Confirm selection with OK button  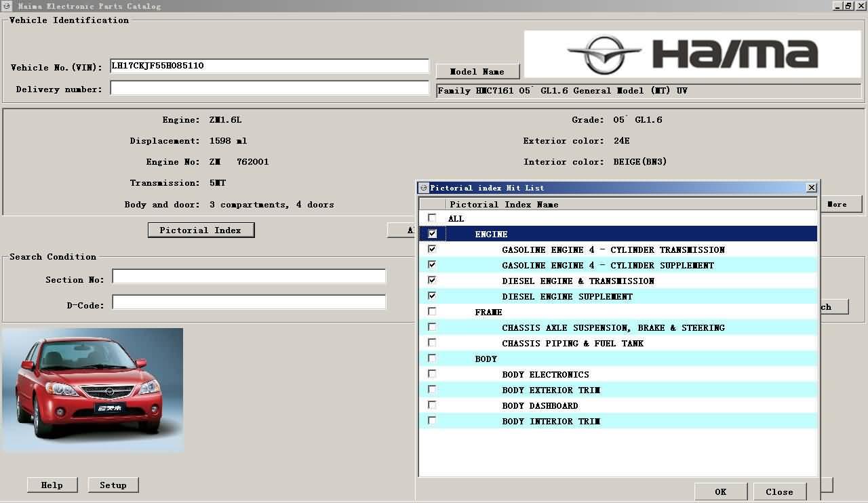[x=720, y=491]
